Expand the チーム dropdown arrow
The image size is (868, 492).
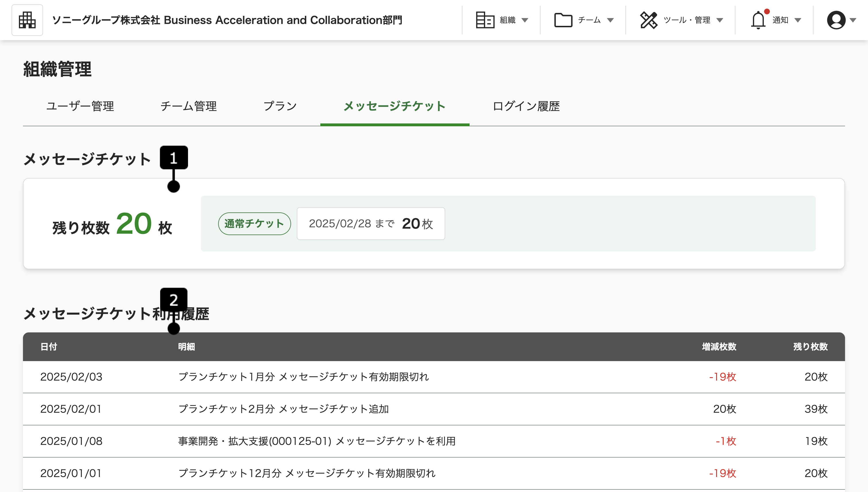point(610,20)
